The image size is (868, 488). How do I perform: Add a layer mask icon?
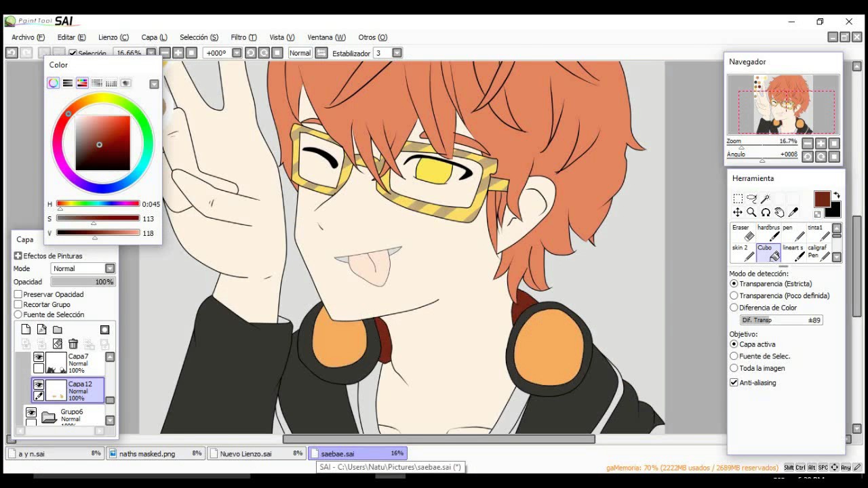coord(104,329)
